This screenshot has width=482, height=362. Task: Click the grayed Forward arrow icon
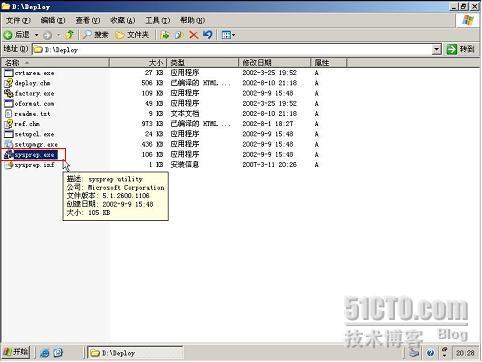coord(47,35)
